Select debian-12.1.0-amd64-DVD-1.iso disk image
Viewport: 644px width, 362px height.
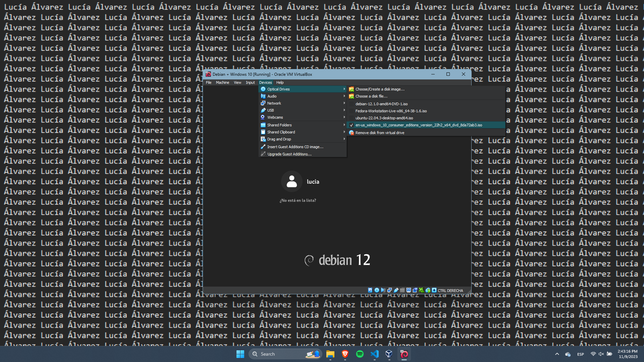tap(381, 104)
